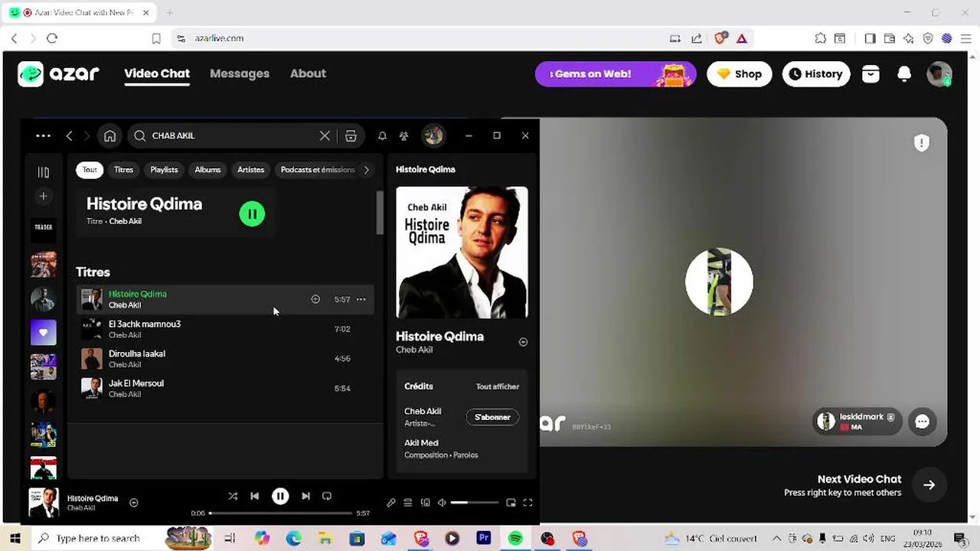This screenshot has height=551, width=980.
Task: Toggle lyrics microphone icon
Action: tap(391, 503)
